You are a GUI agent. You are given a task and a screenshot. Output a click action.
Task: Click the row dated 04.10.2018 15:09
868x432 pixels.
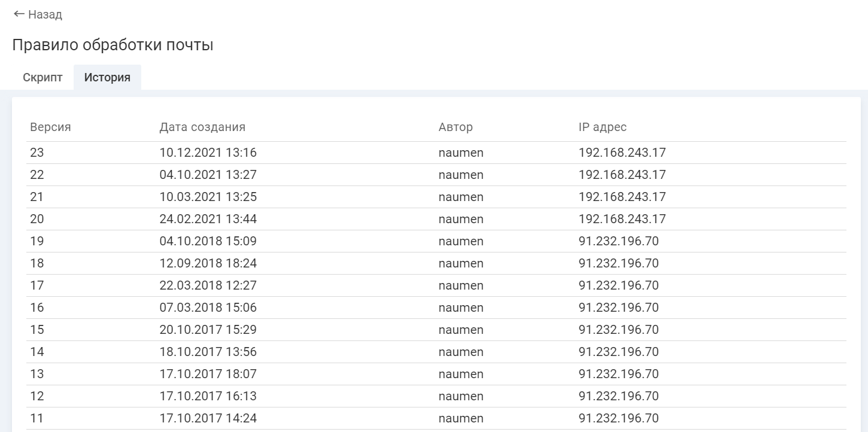click(208, 241)
